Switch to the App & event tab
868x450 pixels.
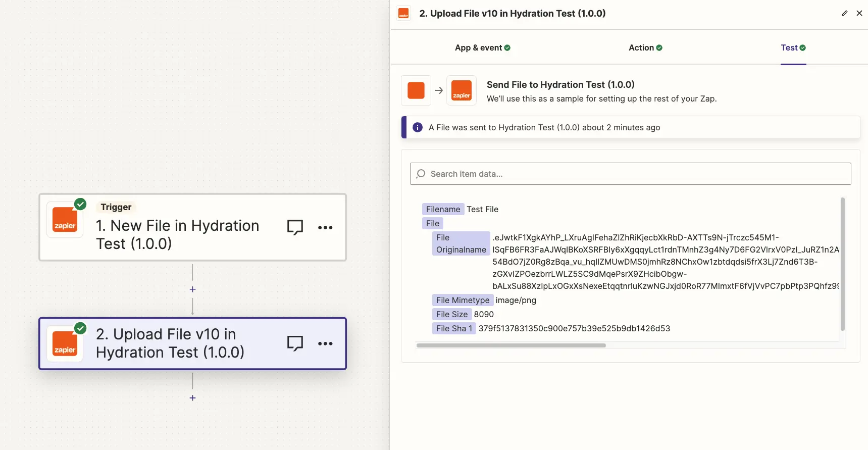point(483,47)
